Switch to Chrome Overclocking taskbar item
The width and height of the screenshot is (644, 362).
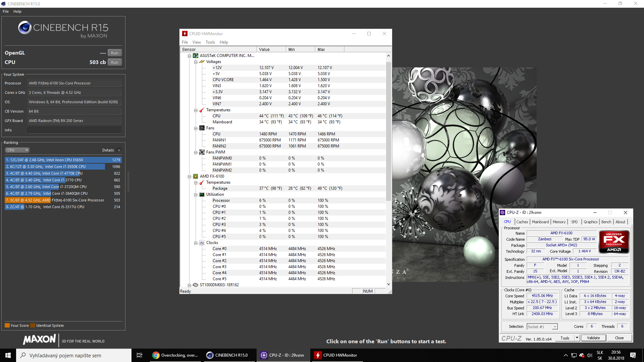(175, 355)
